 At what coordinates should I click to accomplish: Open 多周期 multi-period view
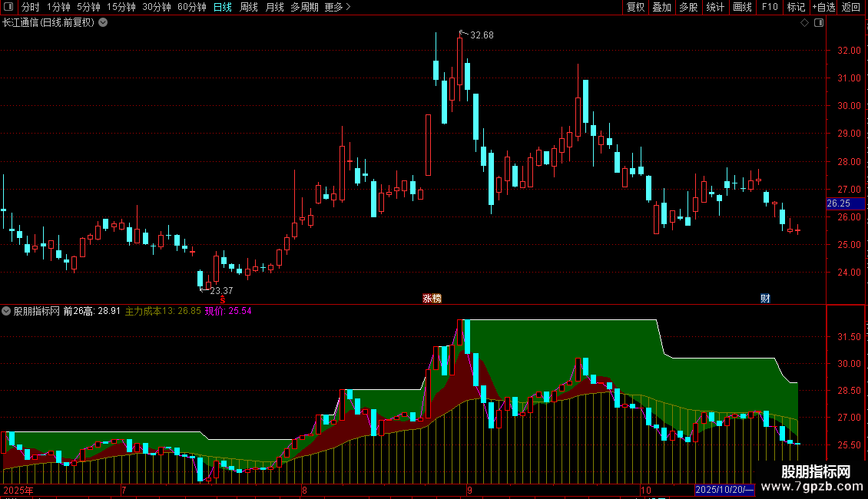pos(304,7)
